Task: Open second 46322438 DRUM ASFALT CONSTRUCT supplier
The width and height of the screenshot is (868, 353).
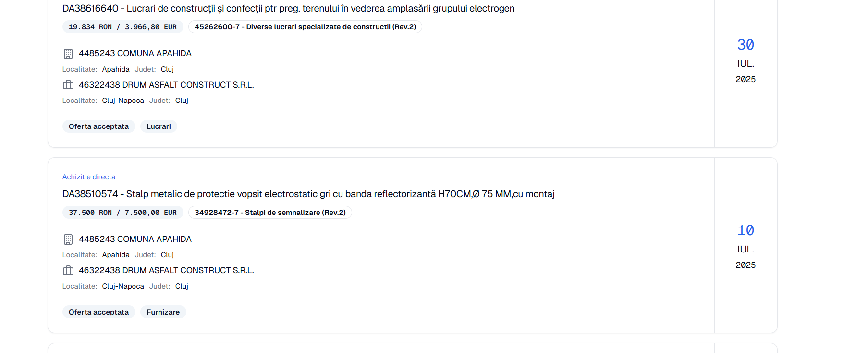Action: tap(166, 270)
